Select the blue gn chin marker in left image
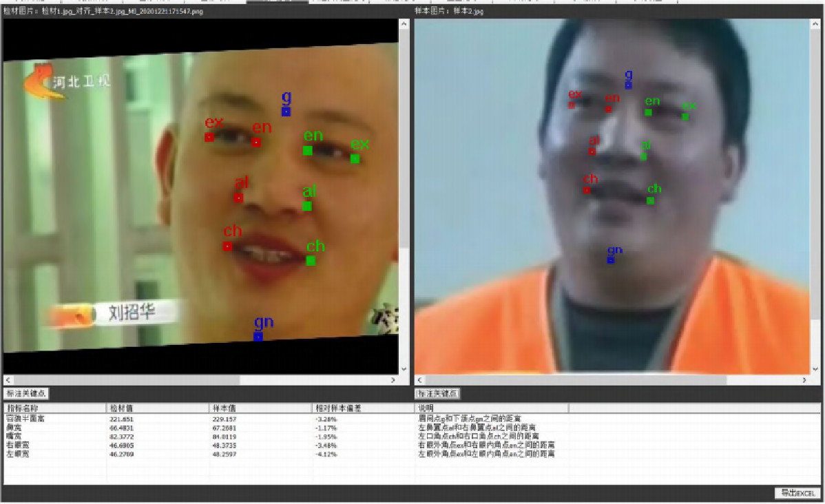 point(258,337)
